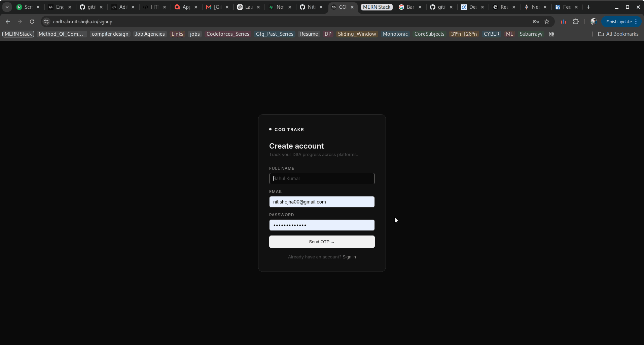Open the Job Agencies bookmark folder
644x345 pixels.
click(150, 34)
